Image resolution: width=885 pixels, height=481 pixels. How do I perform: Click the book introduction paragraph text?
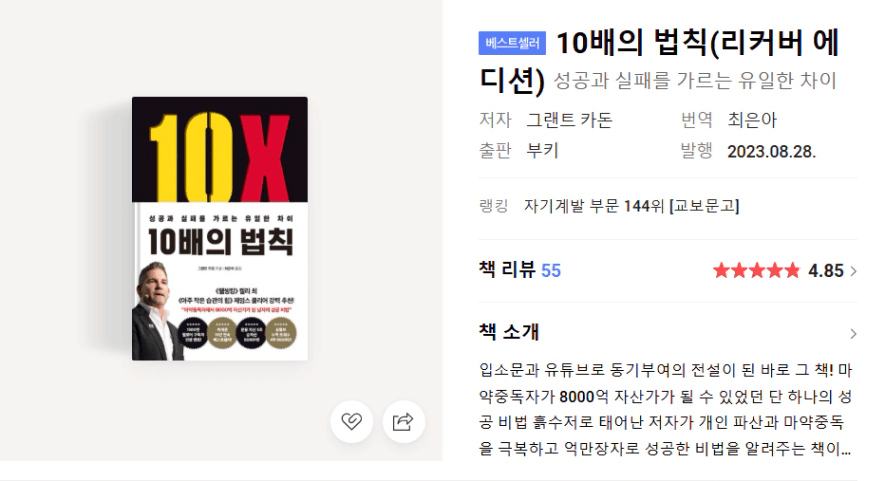pos(666,409)
